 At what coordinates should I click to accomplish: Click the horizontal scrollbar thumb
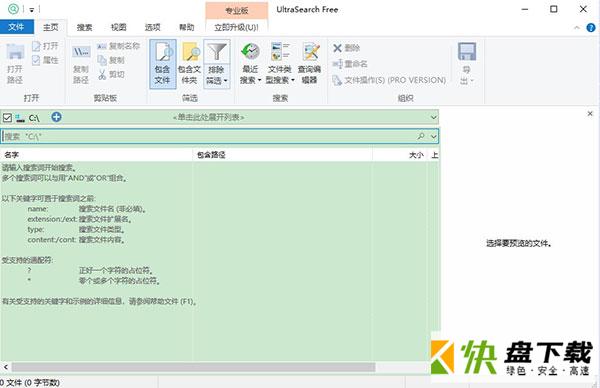click(193, 367)
